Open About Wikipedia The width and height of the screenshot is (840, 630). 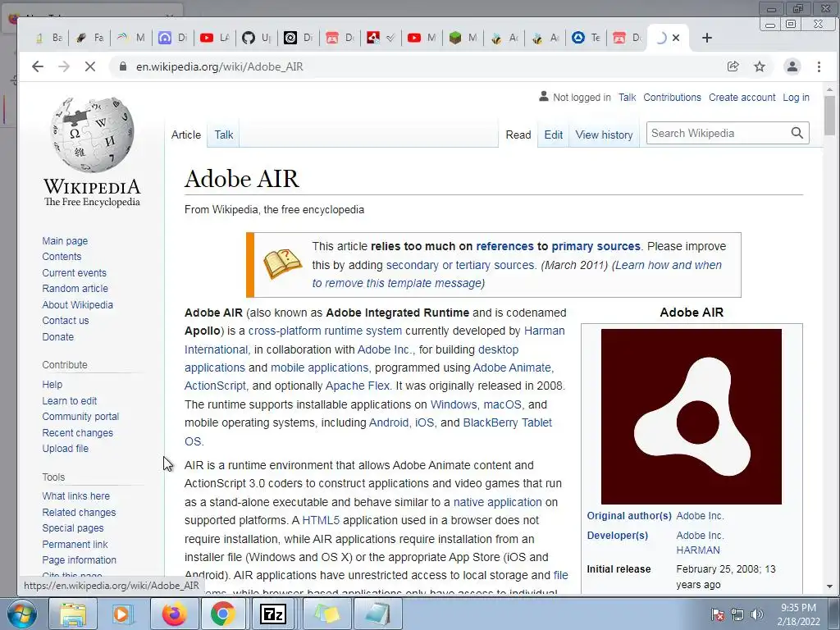click(77, 305)
